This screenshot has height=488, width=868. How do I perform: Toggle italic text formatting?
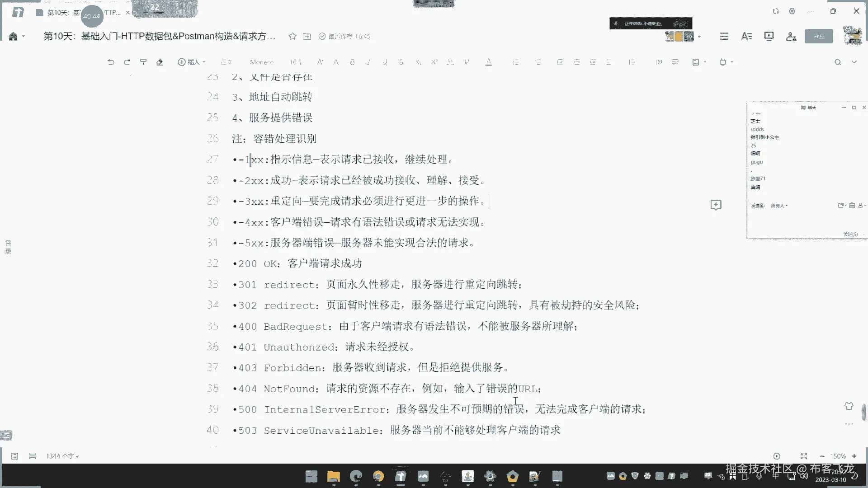(x=368, y=62)
